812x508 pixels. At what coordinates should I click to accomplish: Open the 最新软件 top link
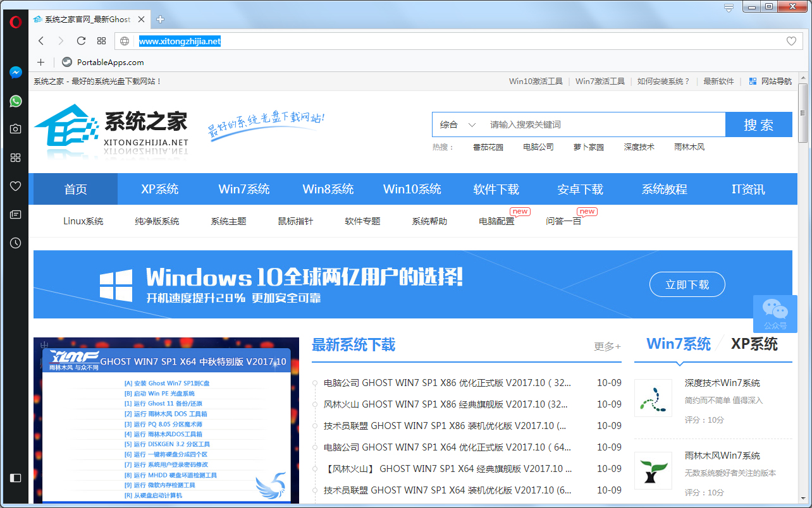pyautogui.click(x=719, y=81)
